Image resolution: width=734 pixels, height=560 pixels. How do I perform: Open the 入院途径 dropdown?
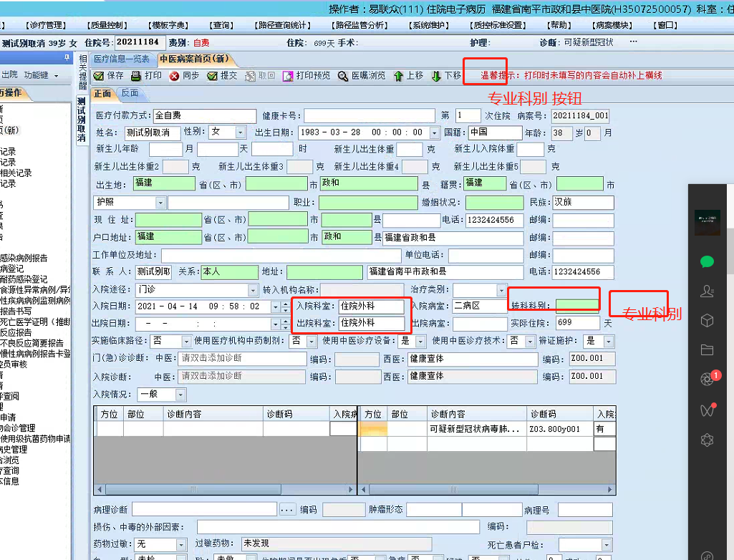(253, 290)
